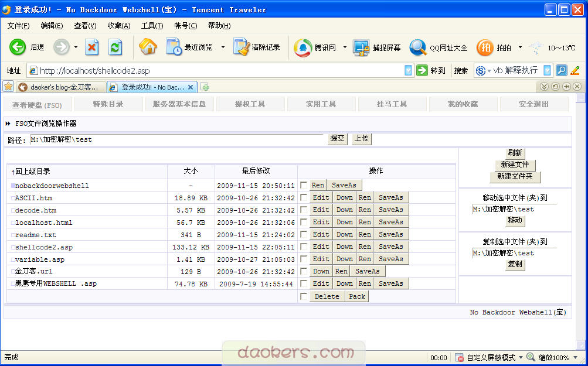588x366 pixels.
Task: Open favorites star icon on tab bar
Action: [x=8, y=87]
